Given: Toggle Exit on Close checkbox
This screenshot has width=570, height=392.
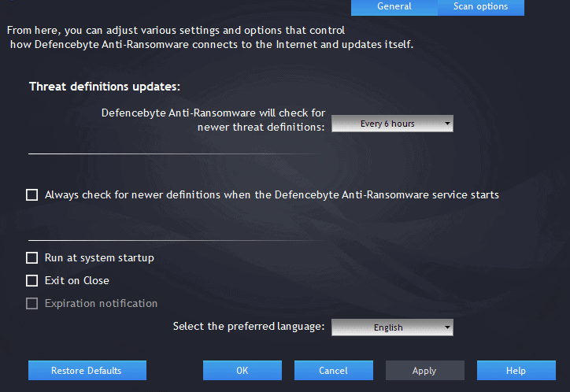Looking at the screenshot, I should 32,280.
